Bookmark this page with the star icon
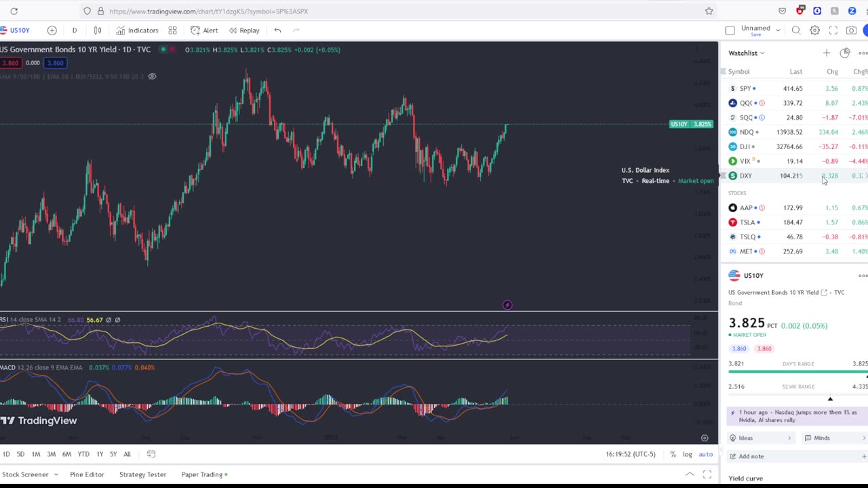 tap(709, 11)
